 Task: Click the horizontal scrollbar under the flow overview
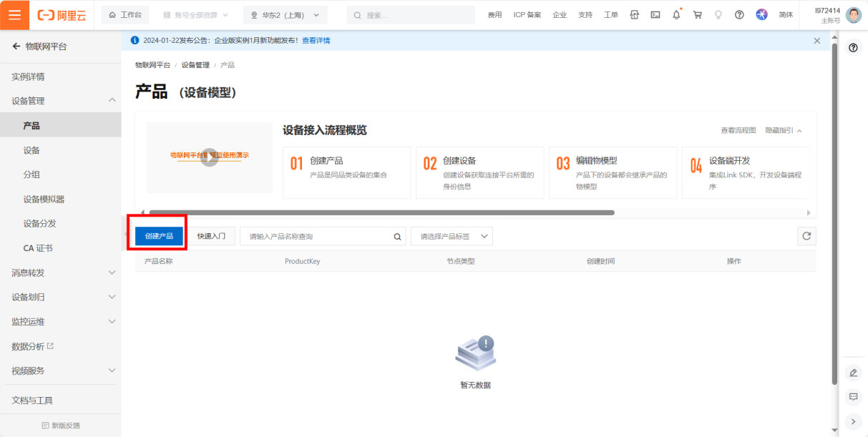tap(381, 212)
